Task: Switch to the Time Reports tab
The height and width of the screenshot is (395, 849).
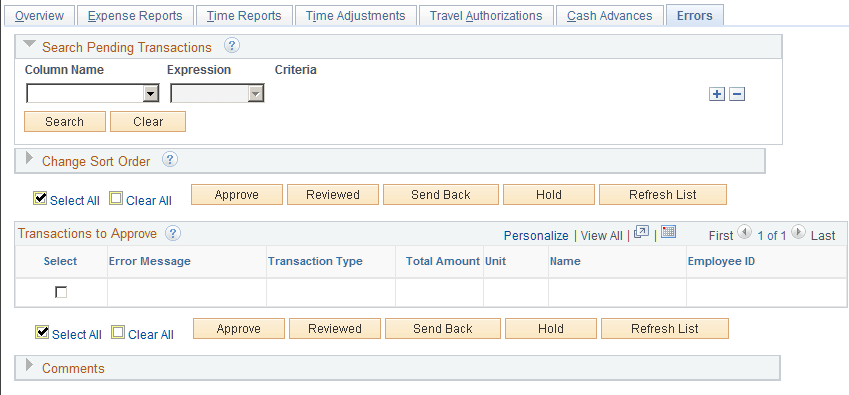Action: 244,16
